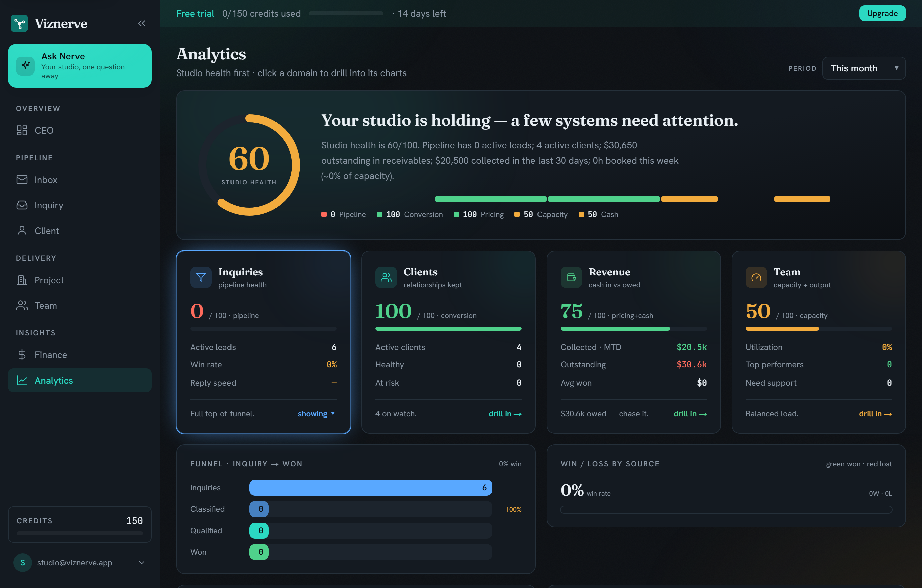Click the Team card gauge icon
The height and width of the screenshot is (588, 922).
756,277
